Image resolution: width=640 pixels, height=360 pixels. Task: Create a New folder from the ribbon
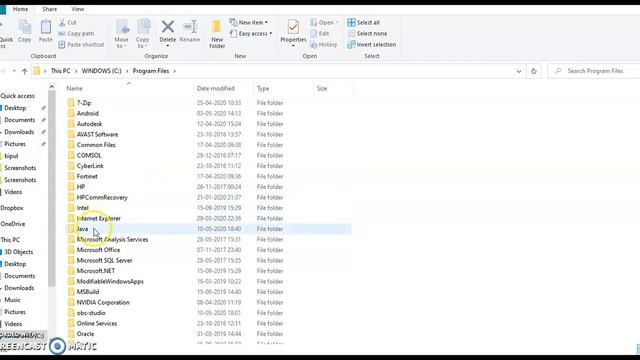click(x=217, y=34)
